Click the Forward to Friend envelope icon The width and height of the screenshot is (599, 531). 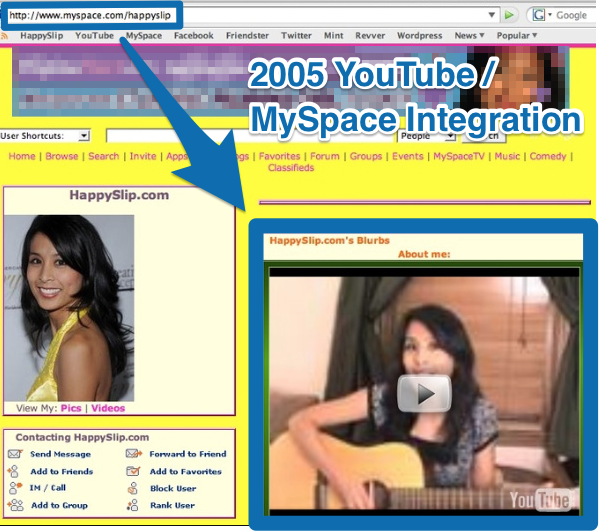coord(134,454)
